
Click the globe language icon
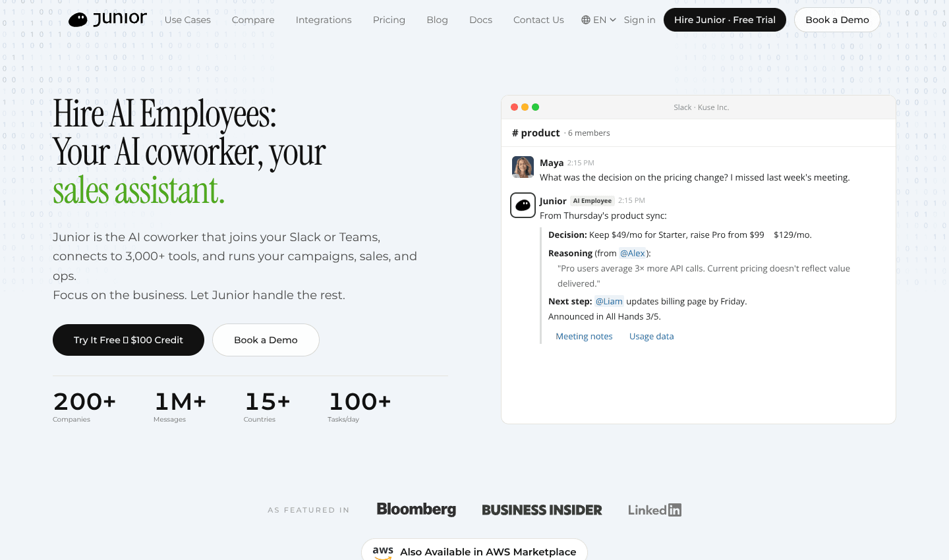coord(586,20)
